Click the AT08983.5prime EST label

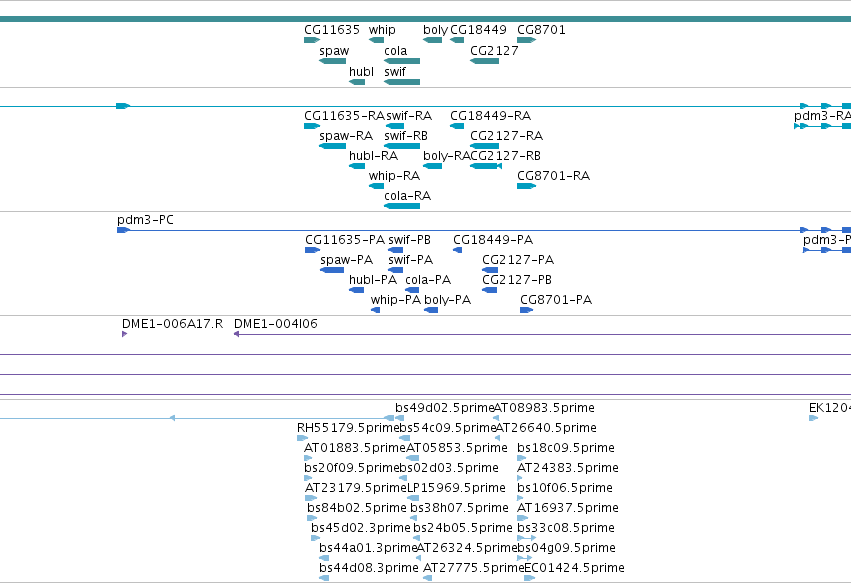pos(544,408)
